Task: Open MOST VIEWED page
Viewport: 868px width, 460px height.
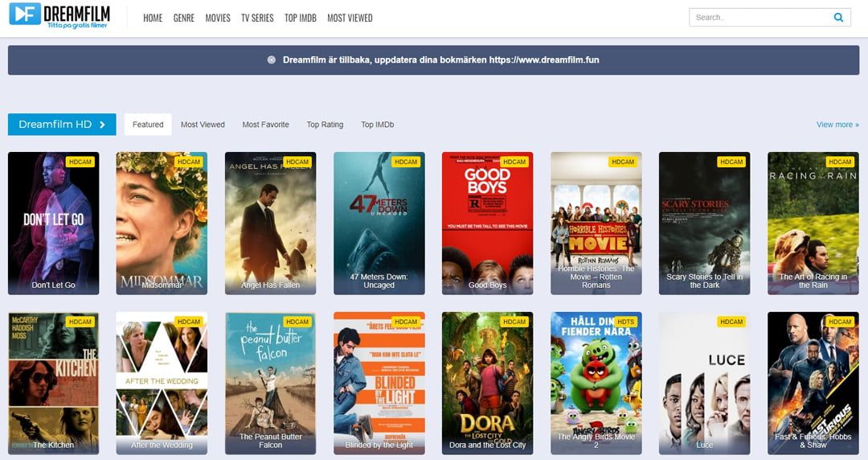Action: pos(350,18)
